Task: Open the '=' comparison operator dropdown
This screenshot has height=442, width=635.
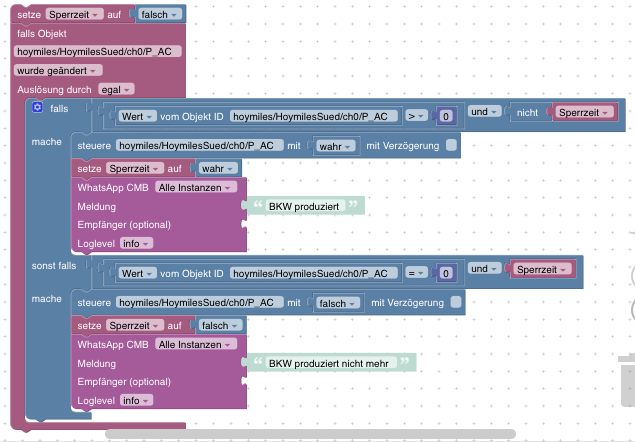Action: click(x=416, y=273)
